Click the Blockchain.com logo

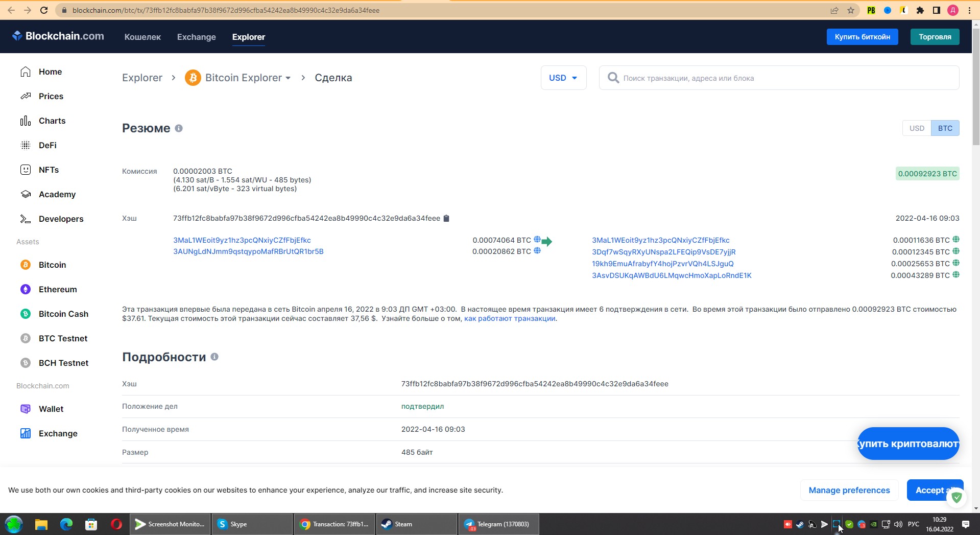pos(58,36)
